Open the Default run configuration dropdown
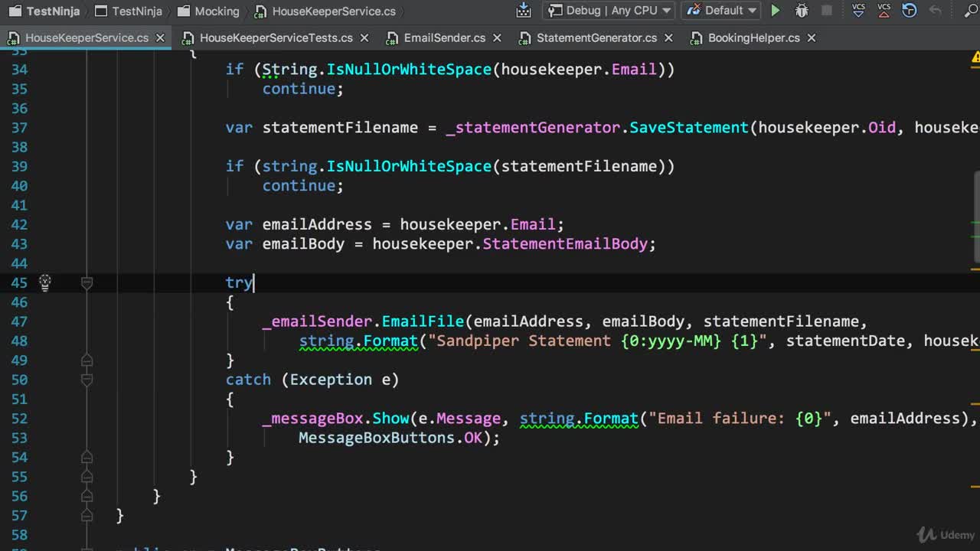980x551 pixels. point(722,11)
